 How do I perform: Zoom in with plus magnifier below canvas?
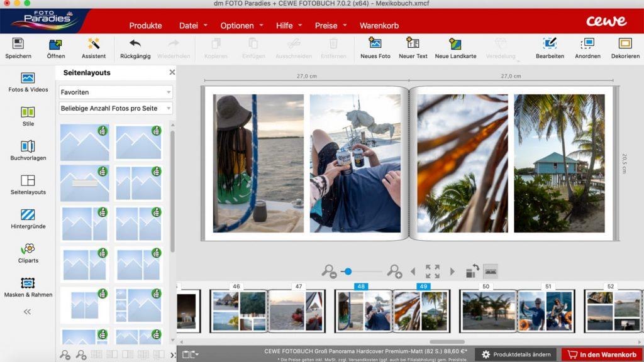pos(394,271)
